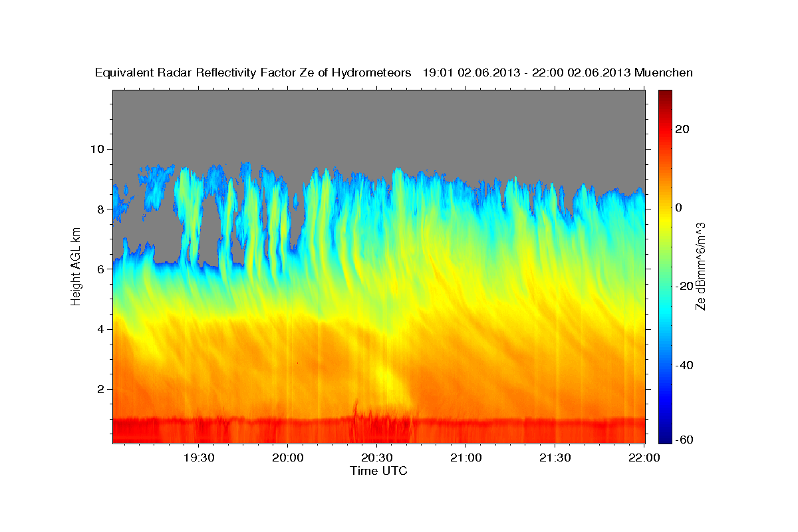Click the colorbar tick label -40

tap(683, 365)
